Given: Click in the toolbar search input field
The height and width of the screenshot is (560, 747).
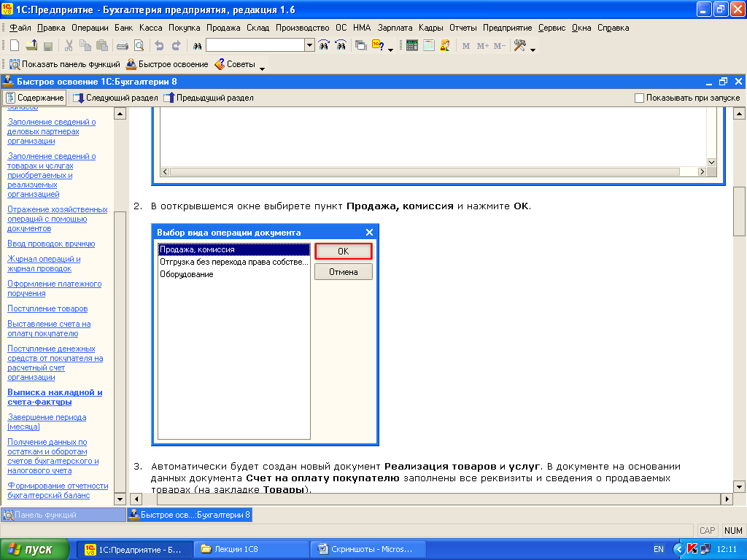Looking at the screenshot, I should click(256, 45).
